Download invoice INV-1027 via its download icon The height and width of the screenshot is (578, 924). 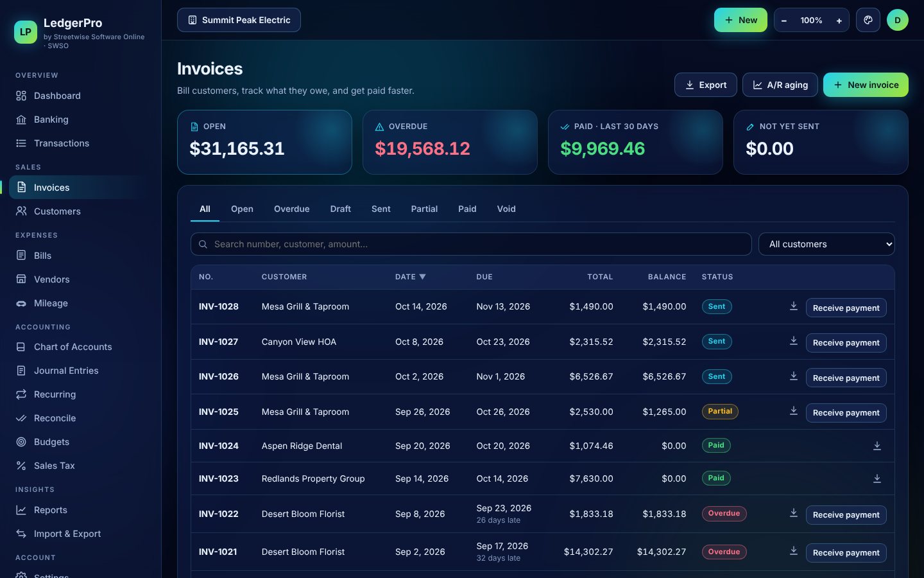coord(794,341)
